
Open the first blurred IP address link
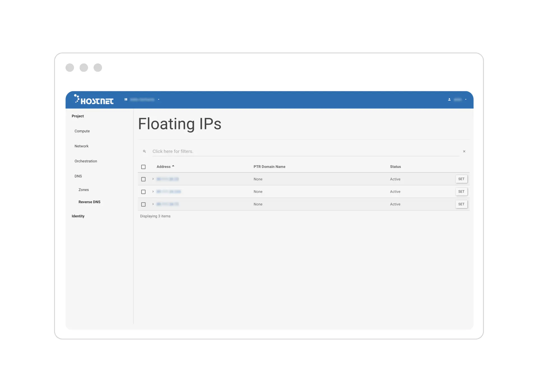coord(168,179)
